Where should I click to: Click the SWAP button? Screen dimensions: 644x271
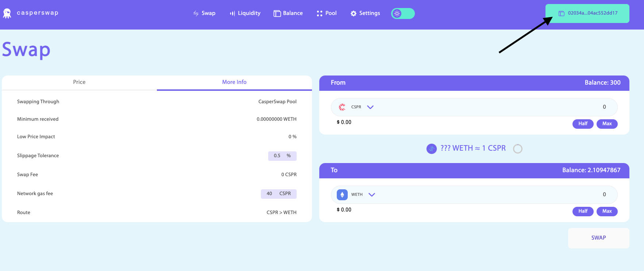599,238
